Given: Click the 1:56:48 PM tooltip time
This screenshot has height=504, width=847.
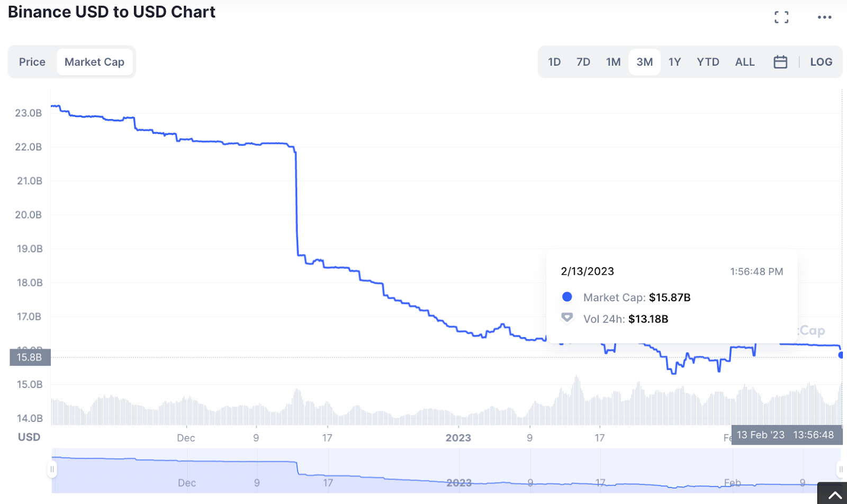Looking at the screenshot, I should [756, 272].
